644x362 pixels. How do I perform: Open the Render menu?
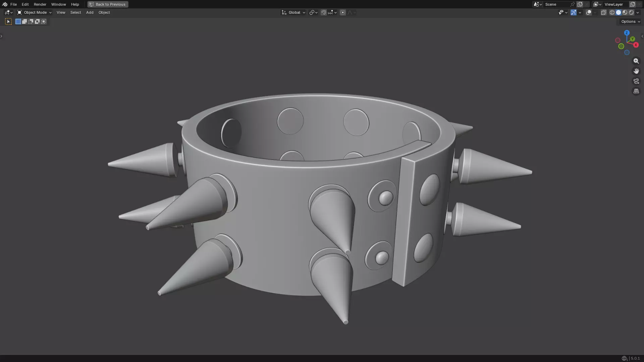pos(40,4)
